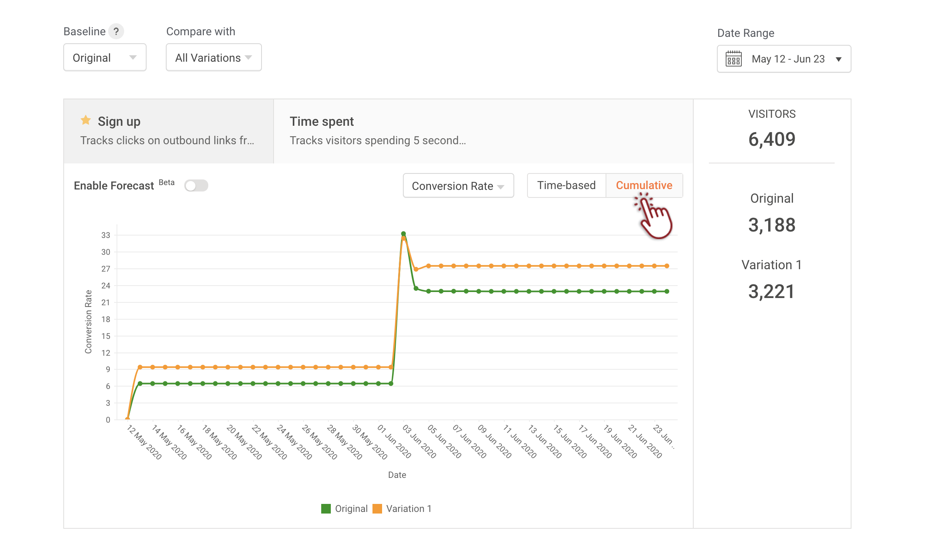This screenshot has height=560, width=946.
Task: Click the orange Variation 1 legend square
Action: (377, 509)
